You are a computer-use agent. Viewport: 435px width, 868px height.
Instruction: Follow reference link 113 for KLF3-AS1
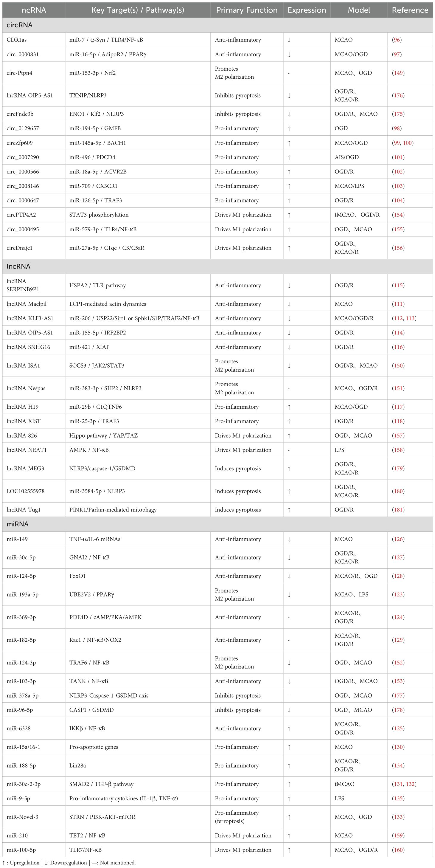410,318
